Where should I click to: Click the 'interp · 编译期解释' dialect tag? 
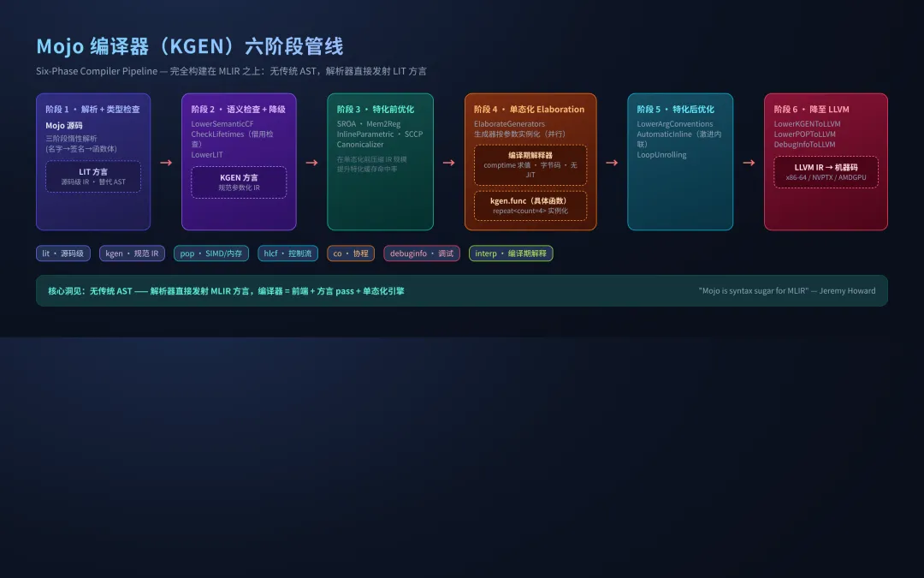[x=510, y=253]
